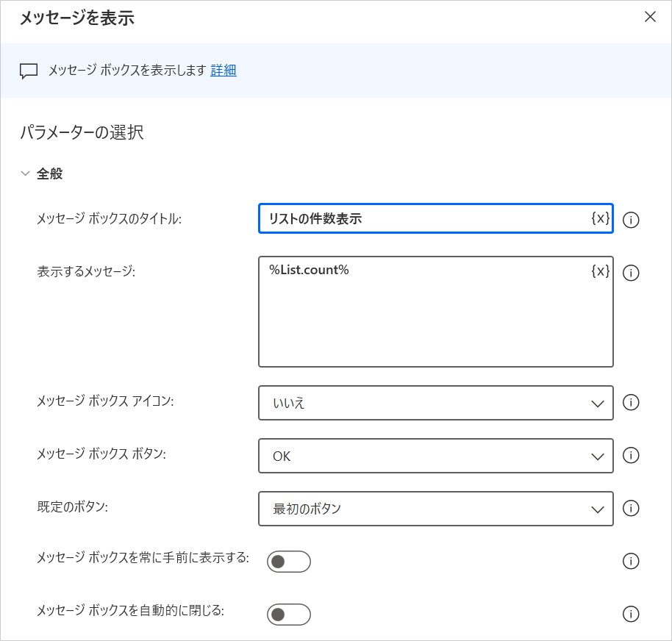The image size is (672, 641).
Task: Collapse the 全般 section chevron
Action: [26, 174]
